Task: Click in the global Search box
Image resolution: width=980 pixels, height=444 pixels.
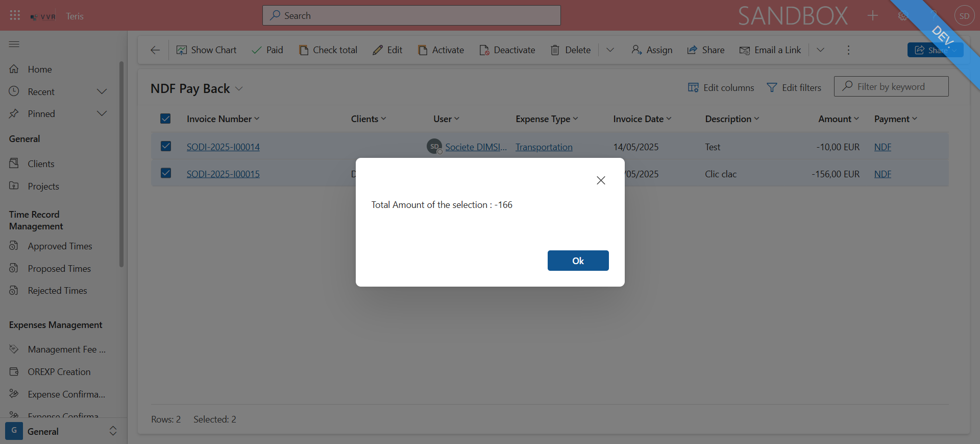Action: [411, 15]
